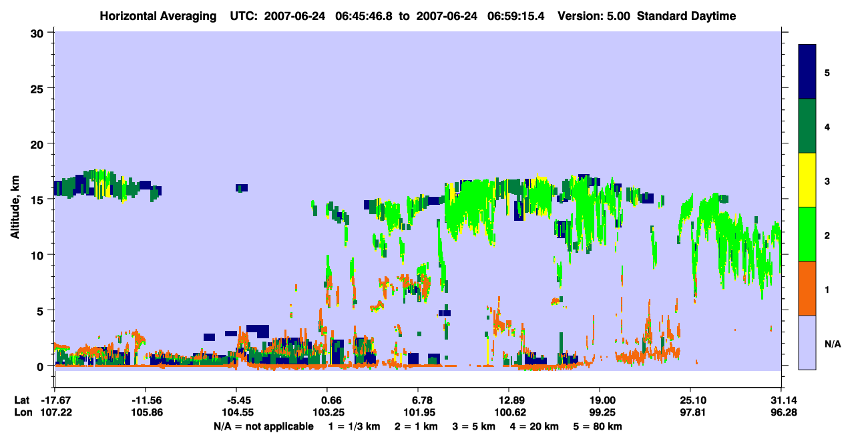Click longitude value 101.95
Image resolution: width=868 pixels, height=445 pixels.
[x=419, y=412]
